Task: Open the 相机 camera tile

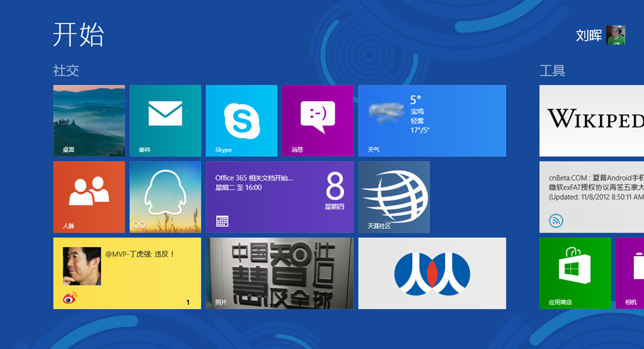Action: click(x=630, y=273)
